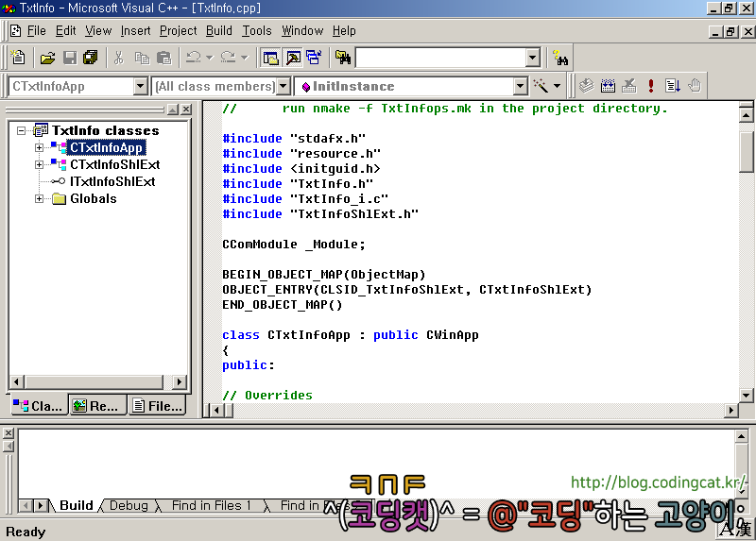Open the Help menu
Screen dimensions: 756x541
(344, 31)
